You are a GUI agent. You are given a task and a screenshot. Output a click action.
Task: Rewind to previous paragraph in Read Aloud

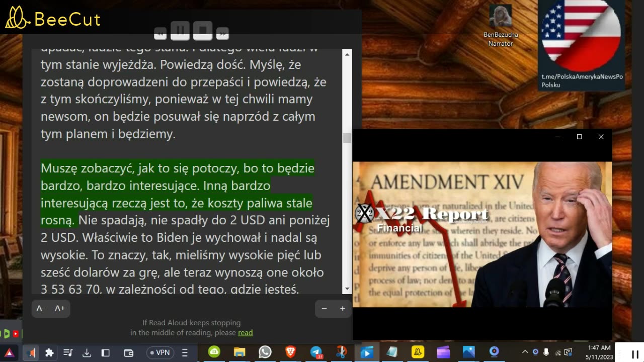pyautogui.click(x=160, y=34)
